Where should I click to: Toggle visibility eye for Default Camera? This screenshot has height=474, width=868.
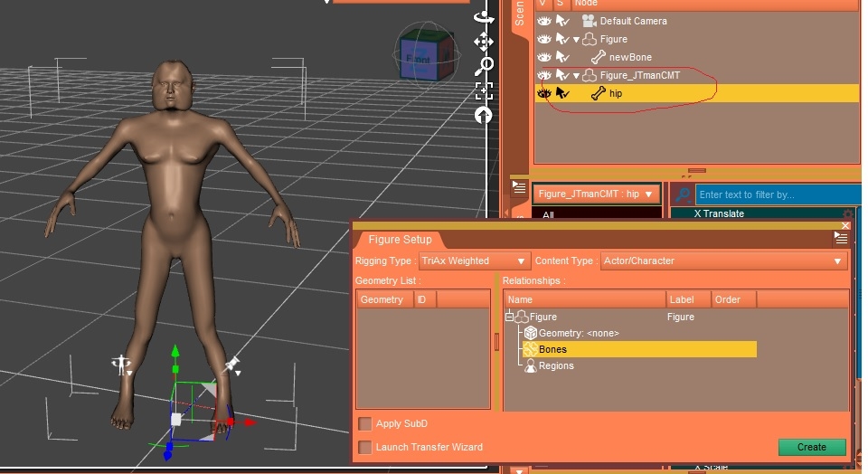544,21
